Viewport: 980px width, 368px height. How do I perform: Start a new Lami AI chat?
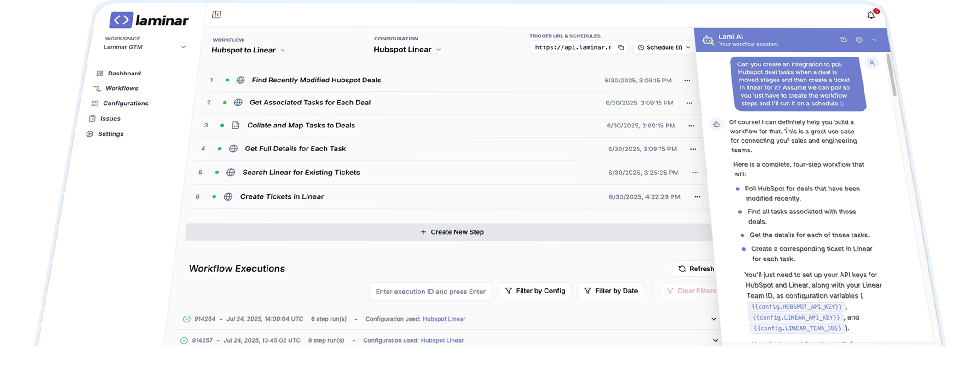pos(859,40)
